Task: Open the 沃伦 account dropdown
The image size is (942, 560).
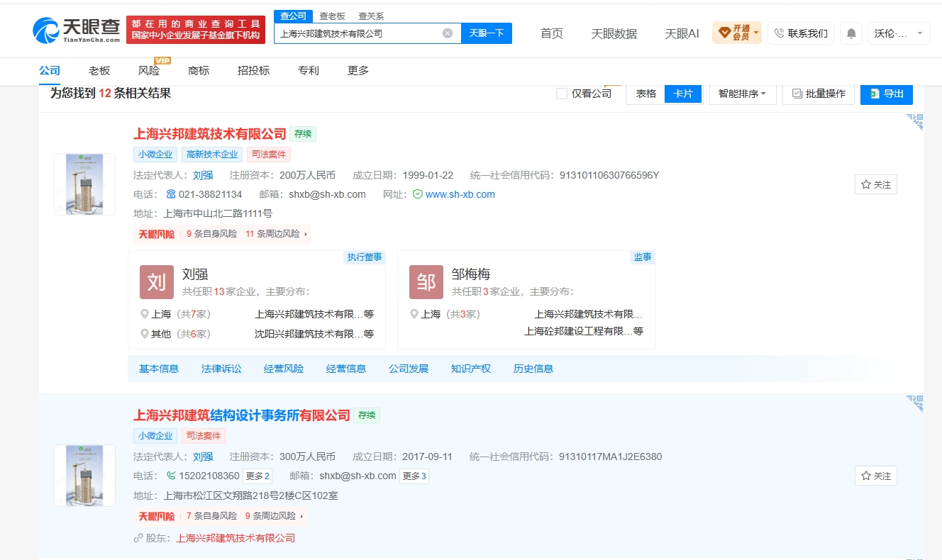Action: [x=899, y=33]
